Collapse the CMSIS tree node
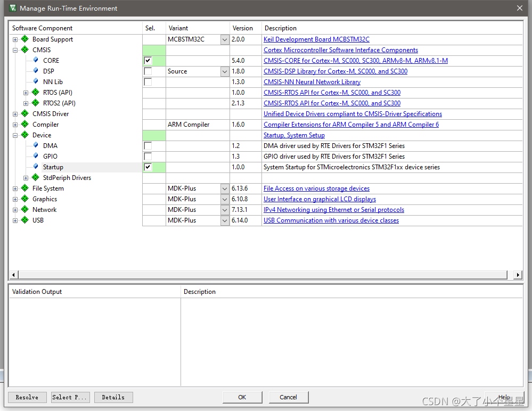This screenshot has width=532, height=411. [15, 50]
